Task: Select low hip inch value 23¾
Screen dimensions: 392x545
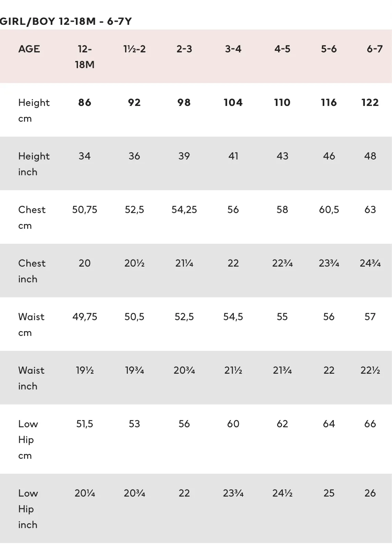Action: 233,493
